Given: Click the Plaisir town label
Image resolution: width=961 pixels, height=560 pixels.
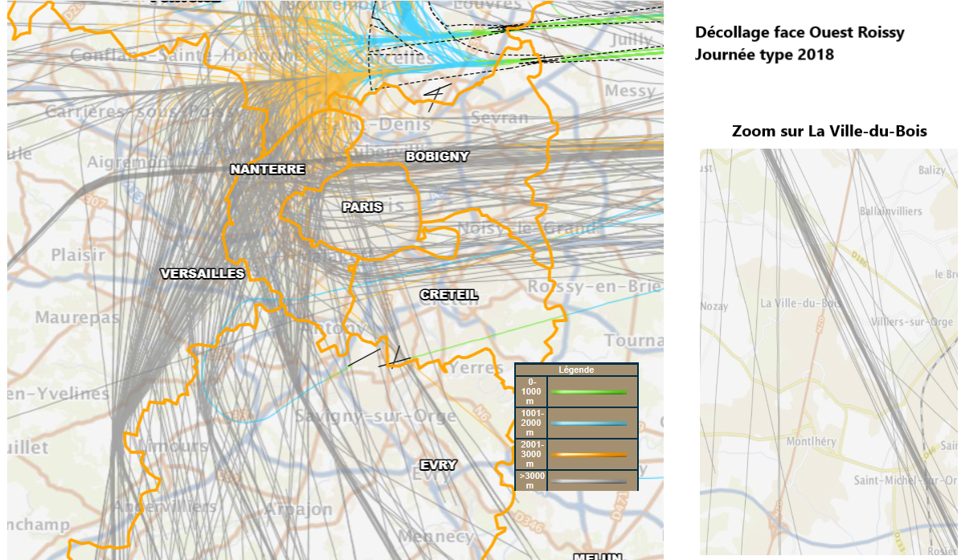Looking at the screenshot, I should 78,255.
